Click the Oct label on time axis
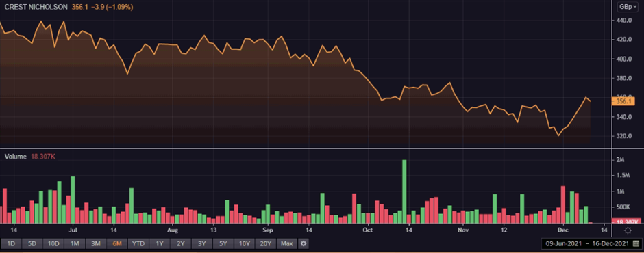644x253 pixels. (368, 230)
